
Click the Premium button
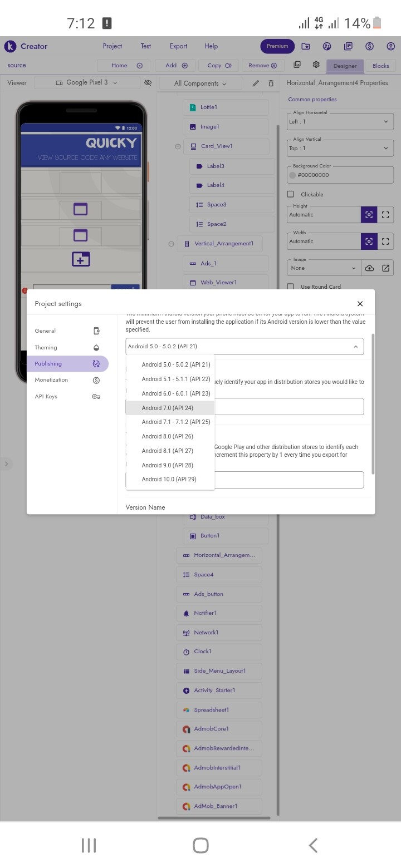pyautogui.click(x=277, y=46)
